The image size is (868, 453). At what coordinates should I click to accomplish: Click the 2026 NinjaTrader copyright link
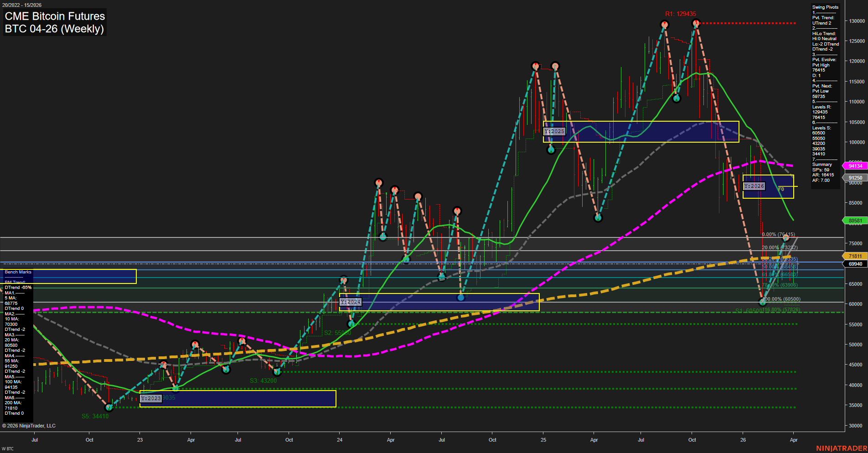(29, 426)
